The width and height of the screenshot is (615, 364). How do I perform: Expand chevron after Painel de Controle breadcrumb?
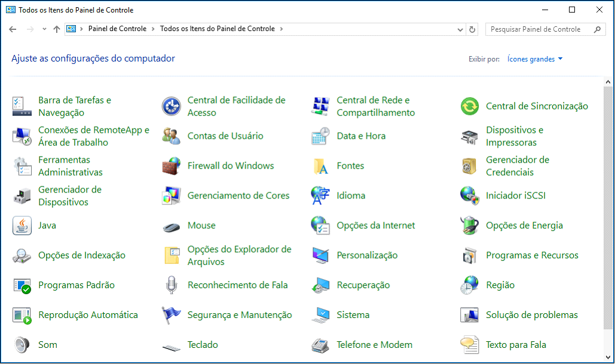(x=152, y=29)
